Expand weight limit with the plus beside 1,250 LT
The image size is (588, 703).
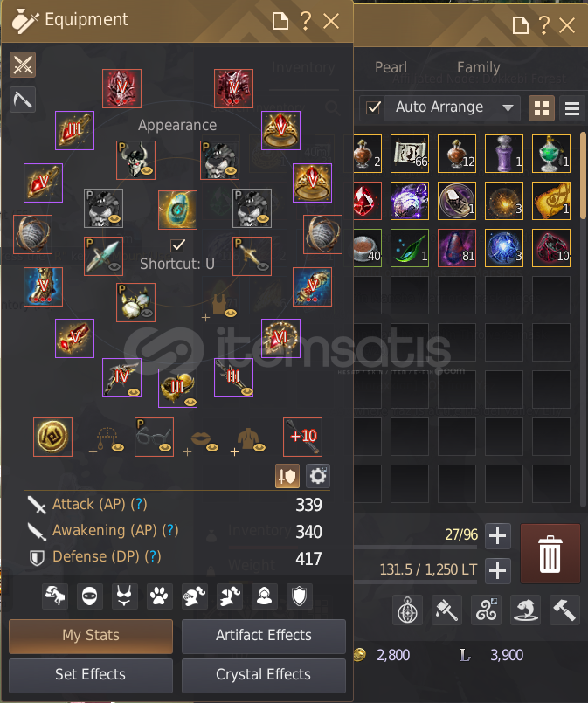click(497, 571)
